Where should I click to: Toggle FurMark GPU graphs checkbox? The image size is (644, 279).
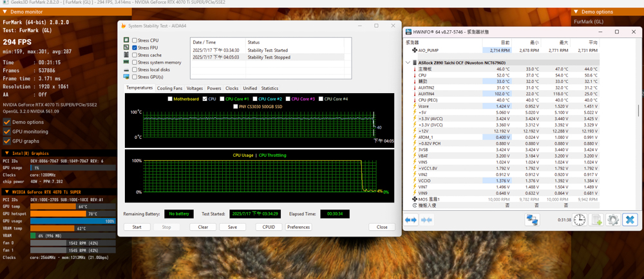coord(6,141)
